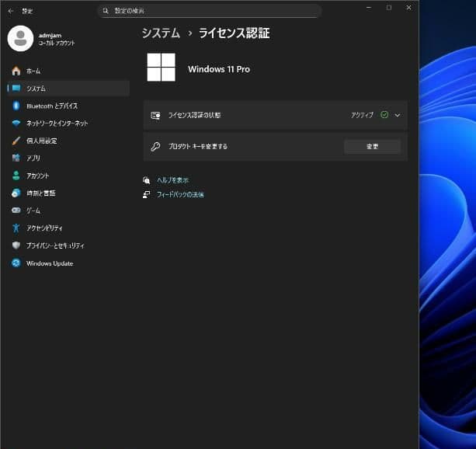The height and width of the screenshot is (449, 476).
Task: Click the search magnifier icon
Action: coord(106,11)
